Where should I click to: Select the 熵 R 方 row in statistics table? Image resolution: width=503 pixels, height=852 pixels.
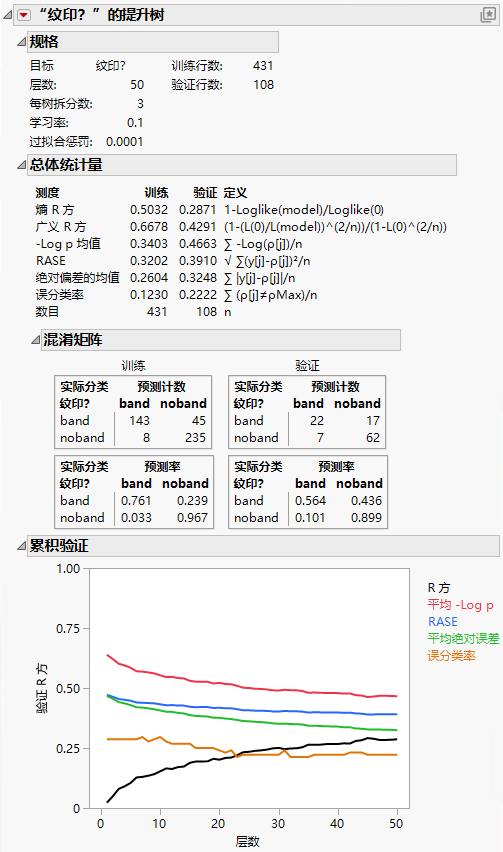pos(241,210)
